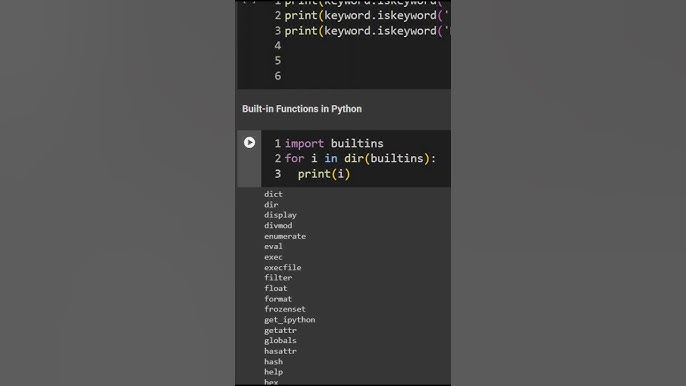Click the third keyword.iskeyword print line
Screen dimensions: 686x386
pos(367,31)
